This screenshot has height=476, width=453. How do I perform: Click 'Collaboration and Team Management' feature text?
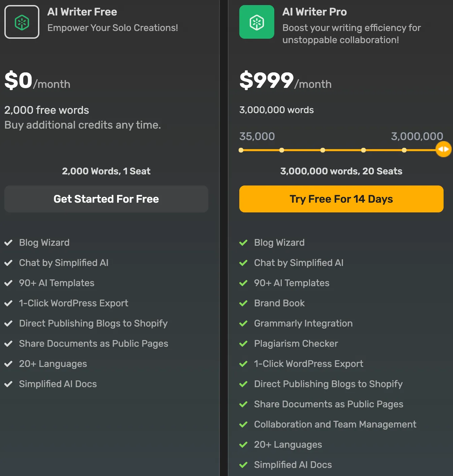335,424
